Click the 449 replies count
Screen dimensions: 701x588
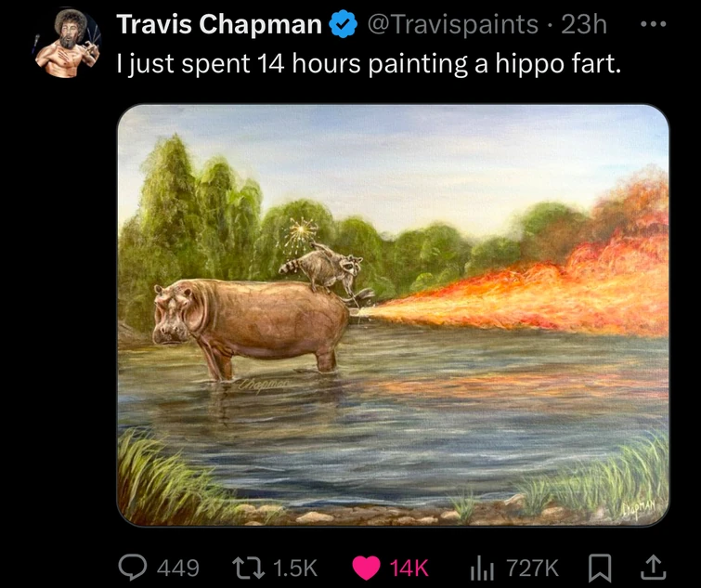tap(177, 567)
